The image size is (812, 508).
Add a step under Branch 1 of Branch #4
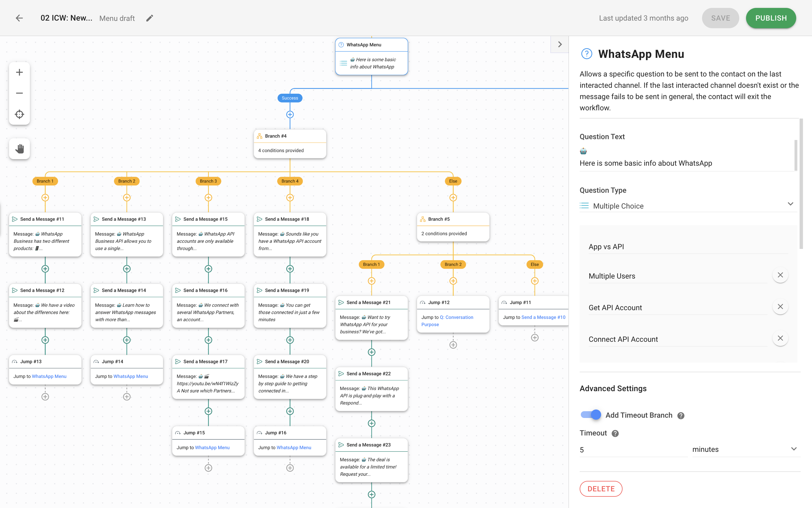coord(45,198)
